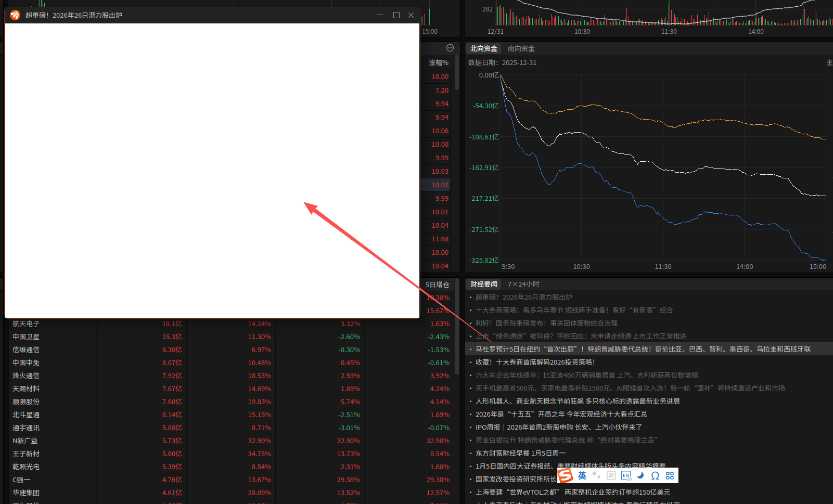Select stock row 华建集团
Image resolution: width=833 pixels, height=504 pixels.
[231, 493]
